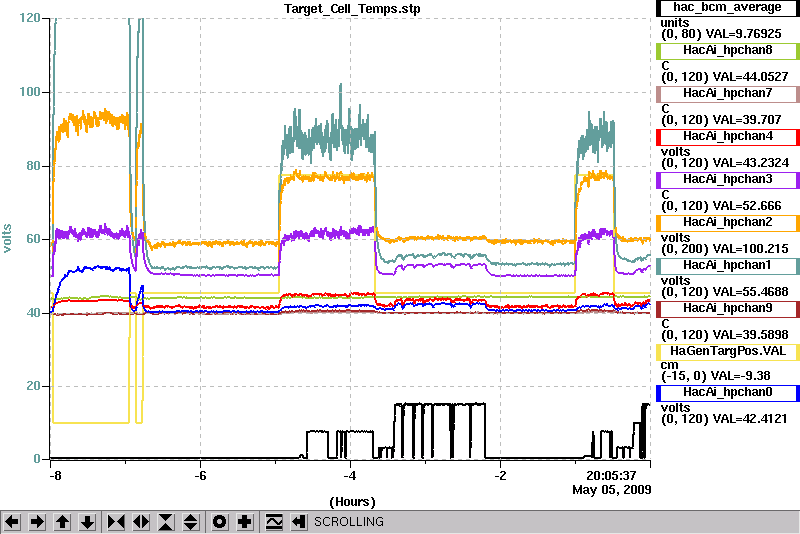Select the HaGenTargPos.VAL legend entry
The image size is (800, 534).
pos(728,351)
